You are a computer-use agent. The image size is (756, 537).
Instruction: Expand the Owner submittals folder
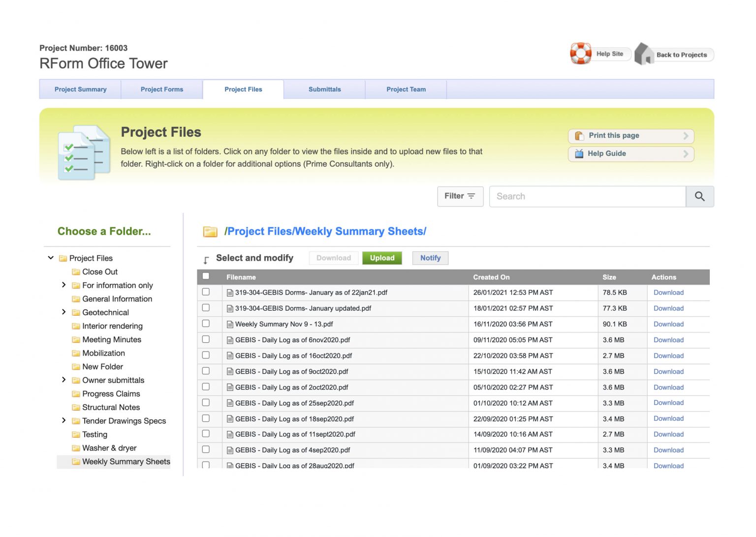click(x=64, y=380)
